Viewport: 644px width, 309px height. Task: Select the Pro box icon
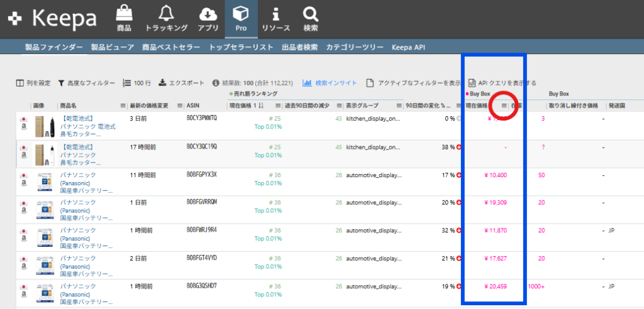pyautogui.click(x=240, y=14)
